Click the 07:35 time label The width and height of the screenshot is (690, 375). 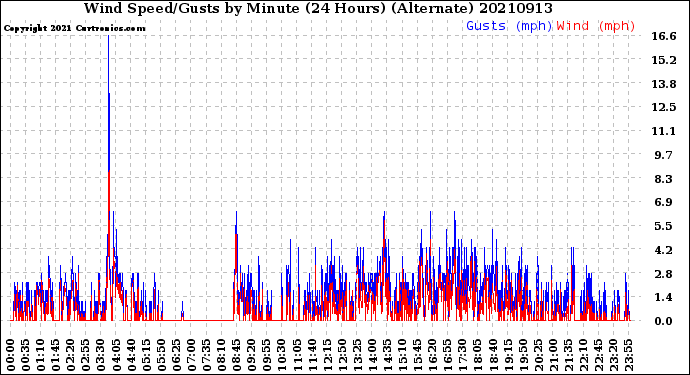(206, 355)
